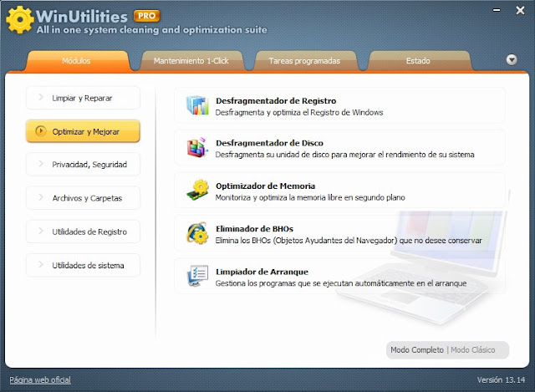Image resolution: width=535 pixels, height=392 pixels.
Task: Launch Optimizador de Memoria title
Action: 265,186
